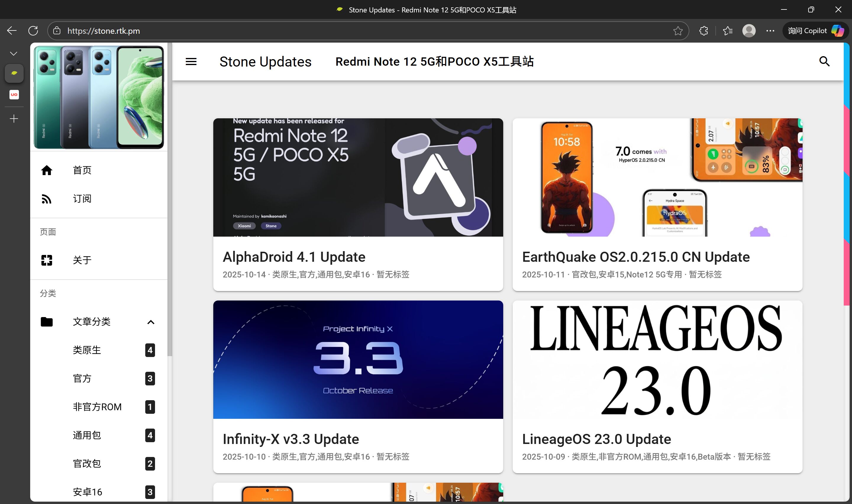Open AlphaDroid 4.1 Update article
Viewport: 852px width, 504px height.
[x=294, y=257]
